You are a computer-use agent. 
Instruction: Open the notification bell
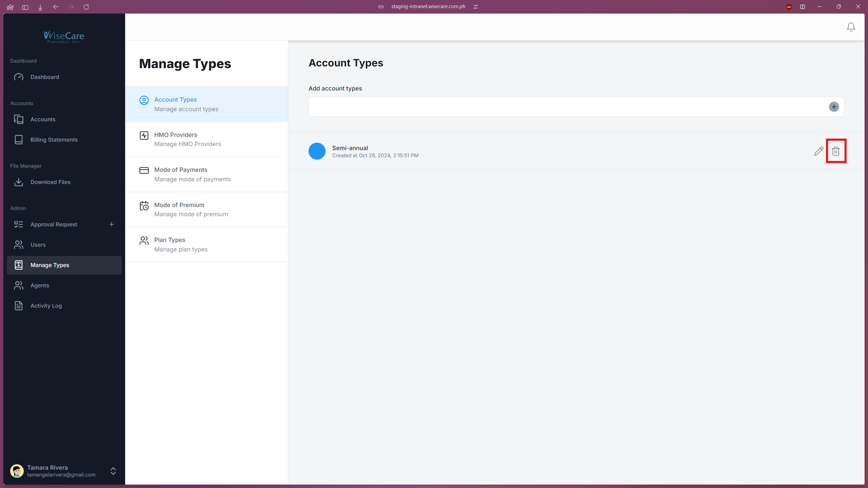[x=851, y=27]
